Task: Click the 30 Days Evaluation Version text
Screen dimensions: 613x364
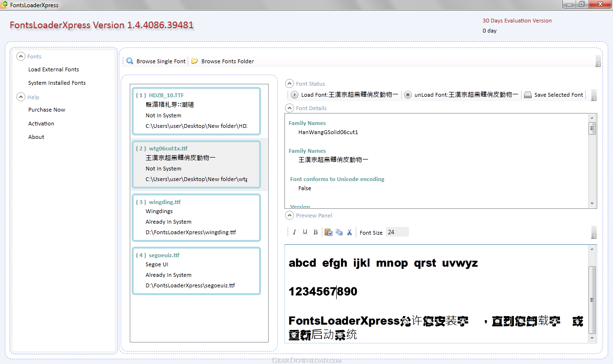Action: [x=517, y=21]
